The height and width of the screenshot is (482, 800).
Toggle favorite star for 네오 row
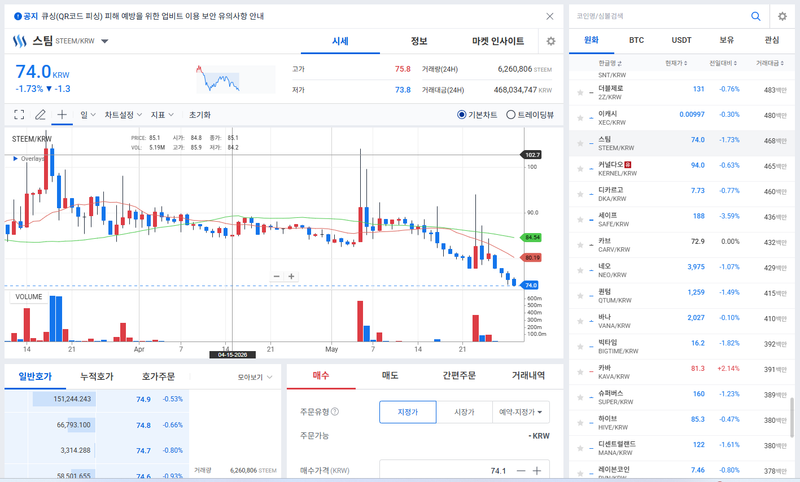pos(580,270)
